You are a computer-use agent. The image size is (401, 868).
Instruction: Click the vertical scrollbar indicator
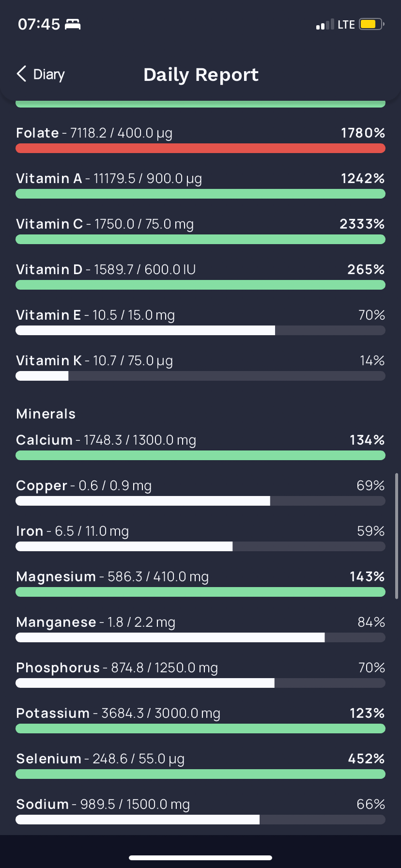click(x=397, y=536)
